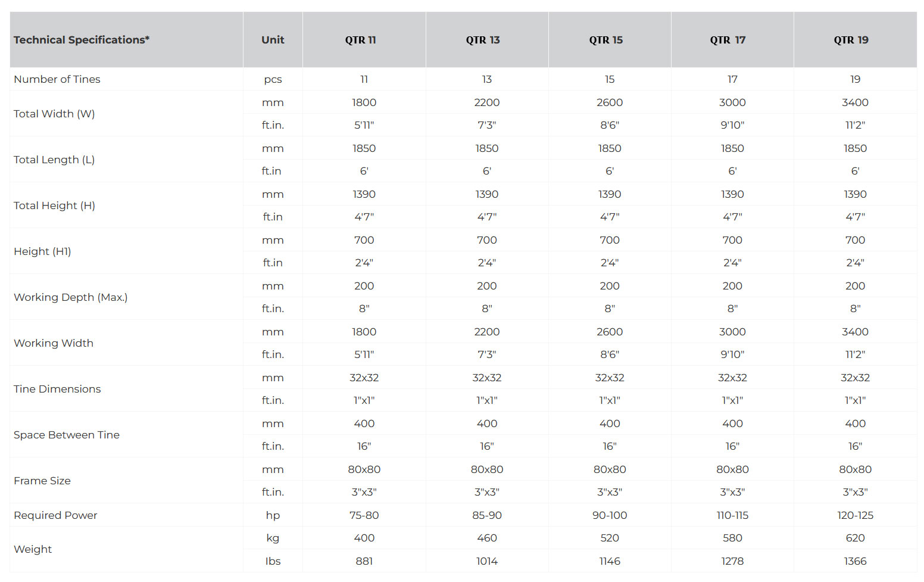Click the QTR 15 column header
The height and width of the screenshot is (582, 924).
coord(606,40)
